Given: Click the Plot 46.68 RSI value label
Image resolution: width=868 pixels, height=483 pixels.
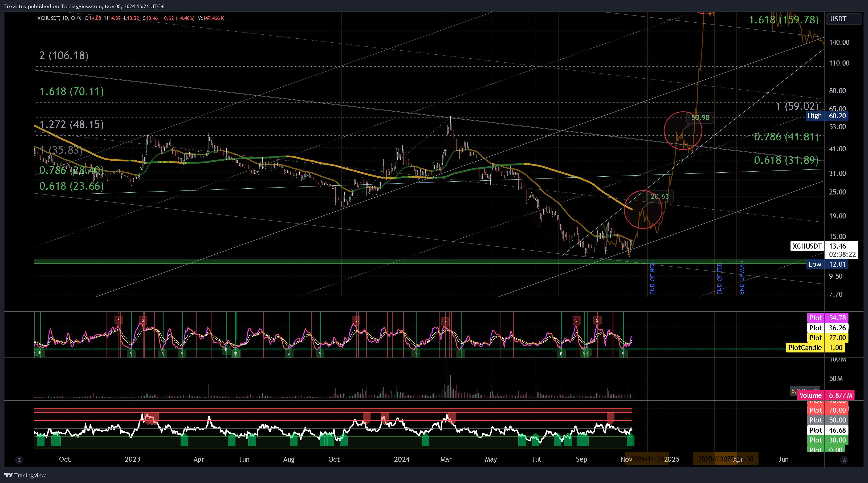Looking at the screenshot, I should (827, 430).
